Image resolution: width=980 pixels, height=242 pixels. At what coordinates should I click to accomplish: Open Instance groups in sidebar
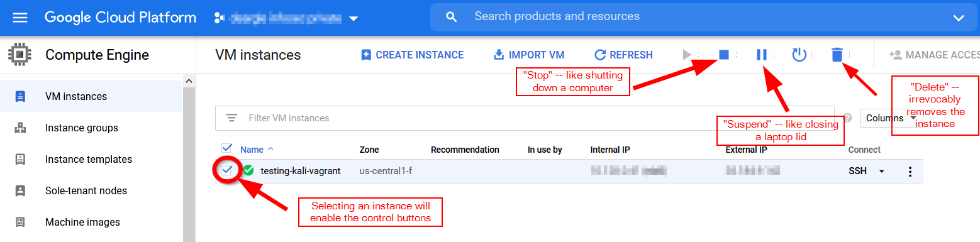coord(81,128)
